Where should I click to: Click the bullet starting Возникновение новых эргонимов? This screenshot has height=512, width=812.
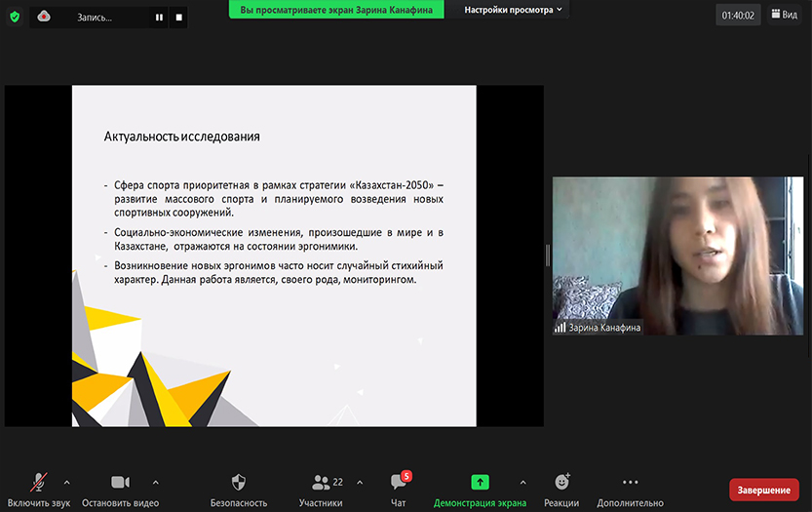(x=279, y=273)
